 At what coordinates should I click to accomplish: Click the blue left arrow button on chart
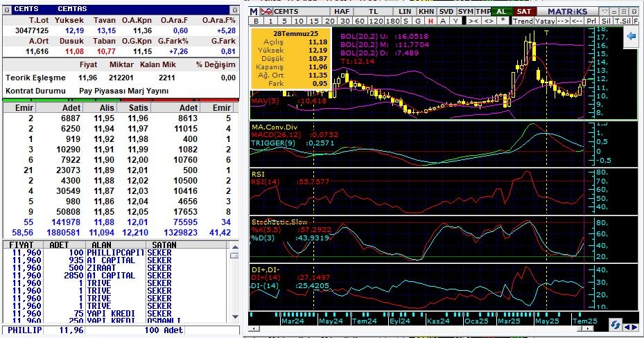[x=632, y=36]
